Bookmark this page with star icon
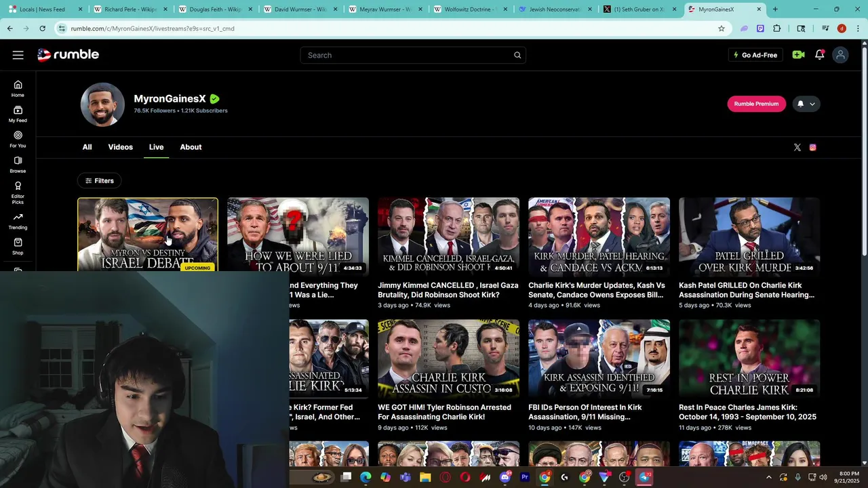 pos(722,28)
